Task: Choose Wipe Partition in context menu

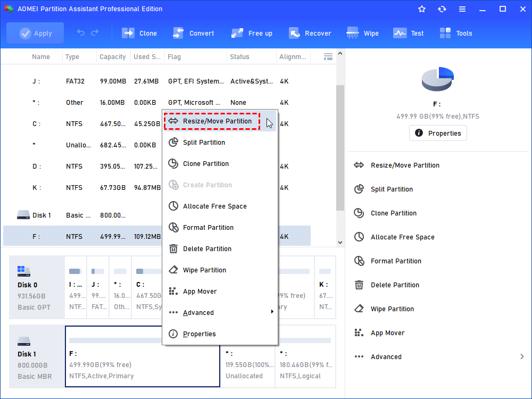Action: (x=220, y=270)
